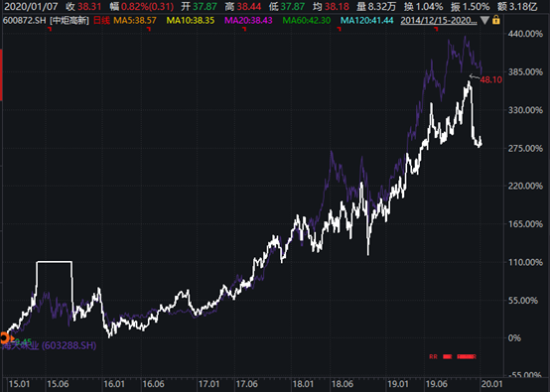Click the red corner marker below MA120
Image resolution: width=550 pixels, height=392 pixels.
340,29
